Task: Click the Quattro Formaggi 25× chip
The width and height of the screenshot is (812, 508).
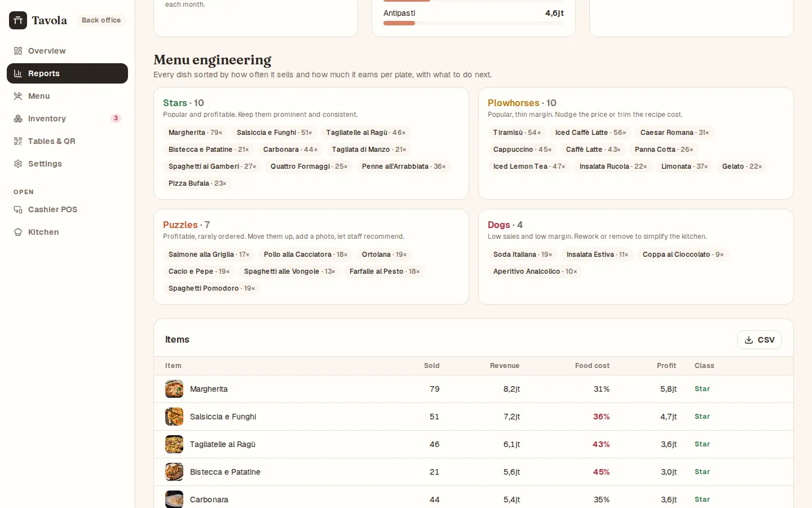Action: [309, 167]
